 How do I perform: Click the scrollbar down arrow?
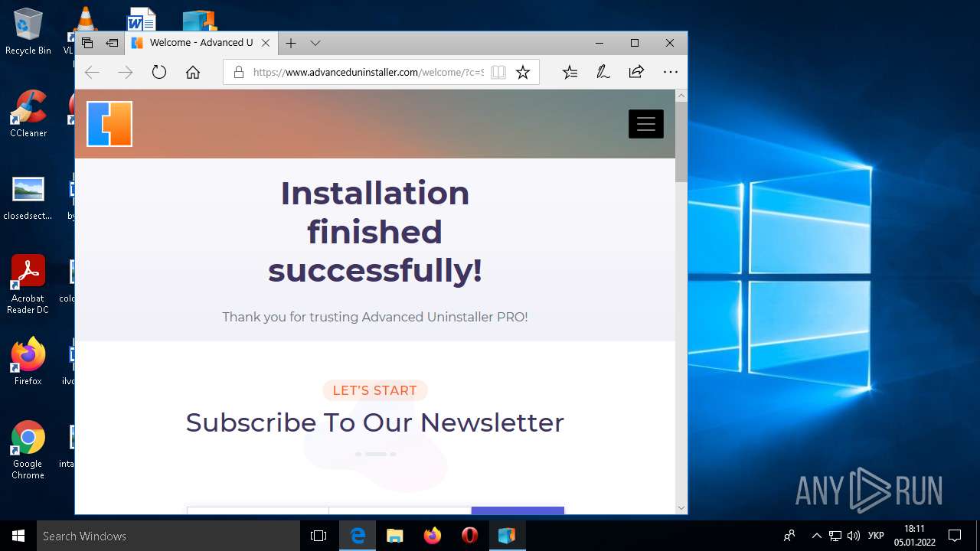[681, 508]
